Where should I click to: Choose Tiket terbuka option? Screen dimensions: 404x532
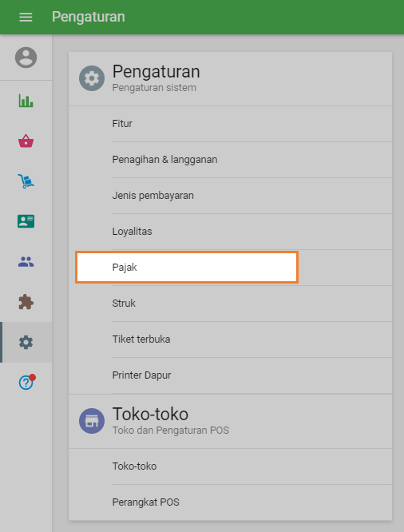click(230, 339)
